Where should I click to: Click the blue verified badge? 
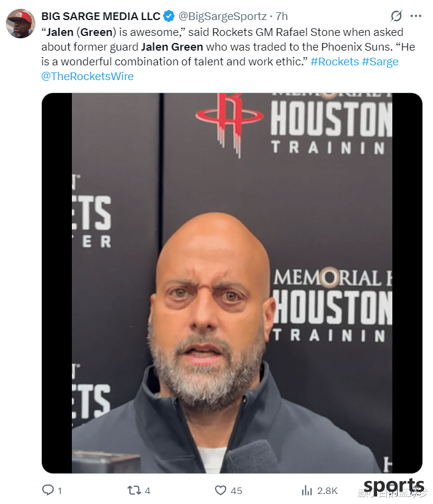(x=169, y=16)
